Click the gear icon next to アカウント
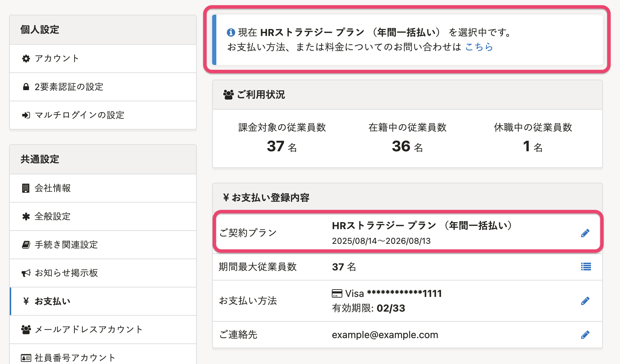Screen dimensions: 620x364 point(26,58)
